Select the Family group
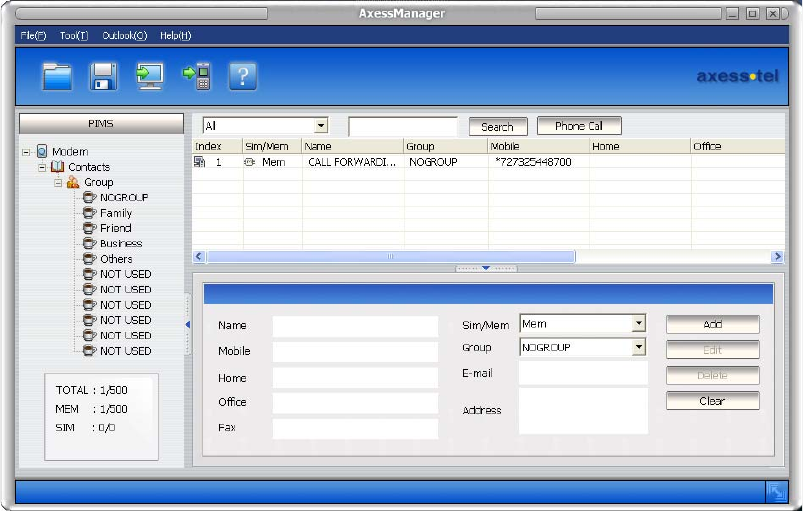The height and width of the screenshot is (511, 803). tap(116, 212)
